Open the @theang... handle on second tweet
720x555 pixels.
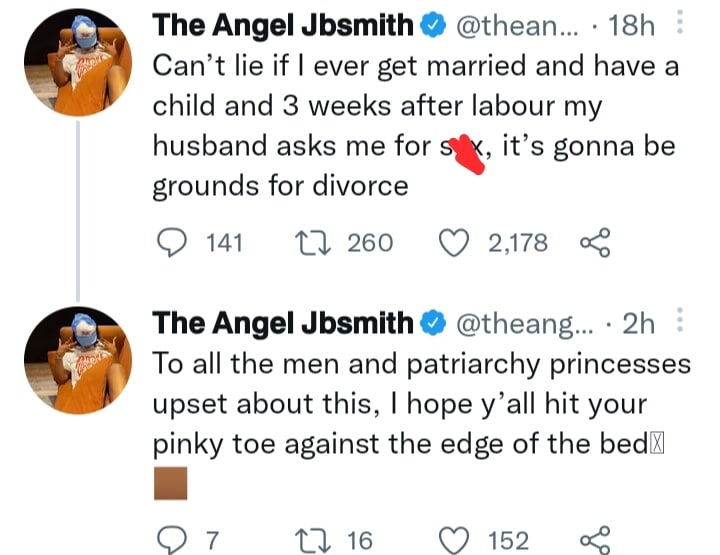tap(526, 324)
